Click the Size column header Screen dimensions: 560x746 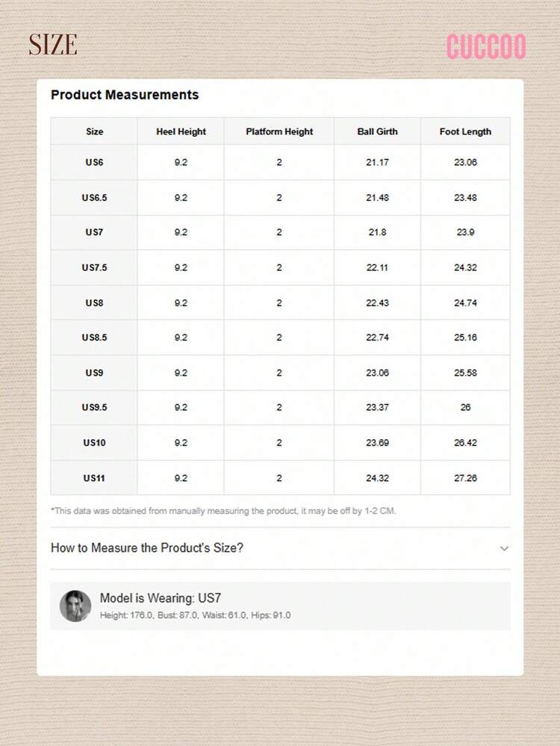(95, 131)
